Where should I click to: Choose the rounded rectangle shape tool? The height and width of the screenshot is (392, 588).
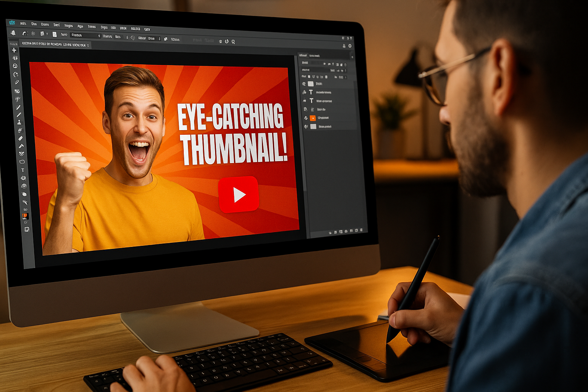(22, 162)
